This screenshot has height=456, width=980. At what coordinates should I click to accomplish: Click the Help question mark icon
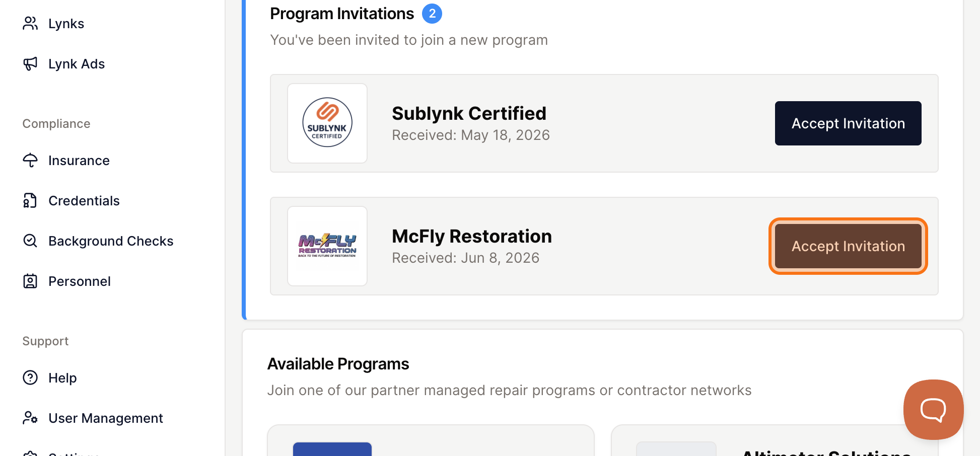tap(30, 377)
